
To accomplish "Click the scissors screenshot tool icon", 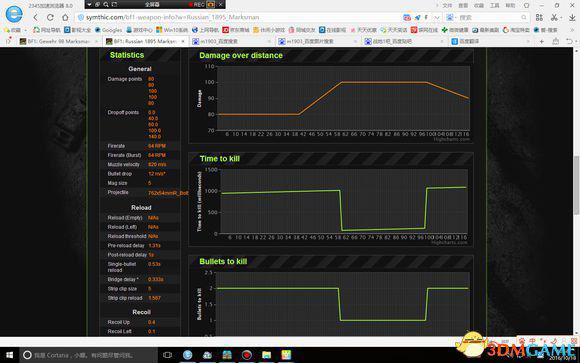I will tap(554, 17).
